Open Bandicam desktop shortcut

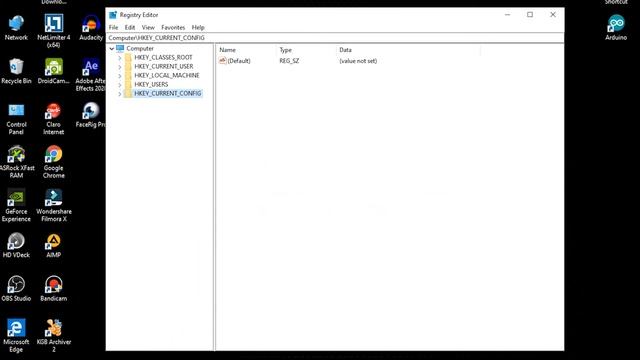(x=53, y=289)
